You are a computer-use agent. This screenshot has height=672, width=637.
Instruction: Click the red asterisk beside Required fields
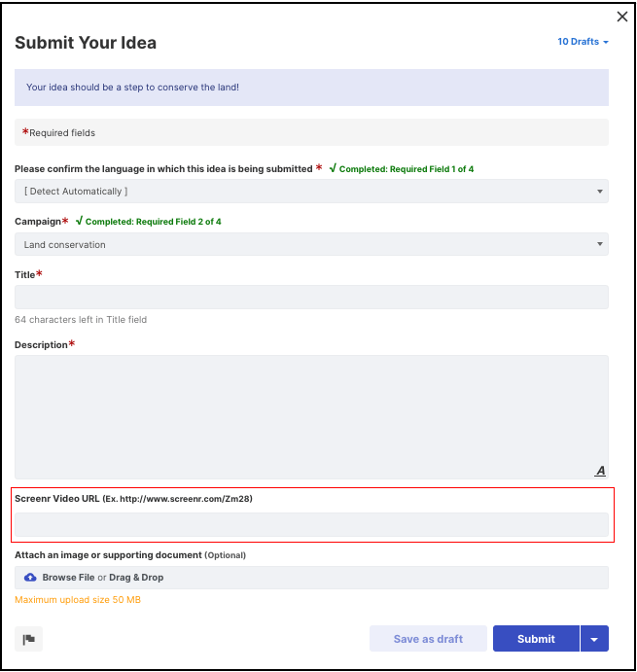(x=25, y=131)
